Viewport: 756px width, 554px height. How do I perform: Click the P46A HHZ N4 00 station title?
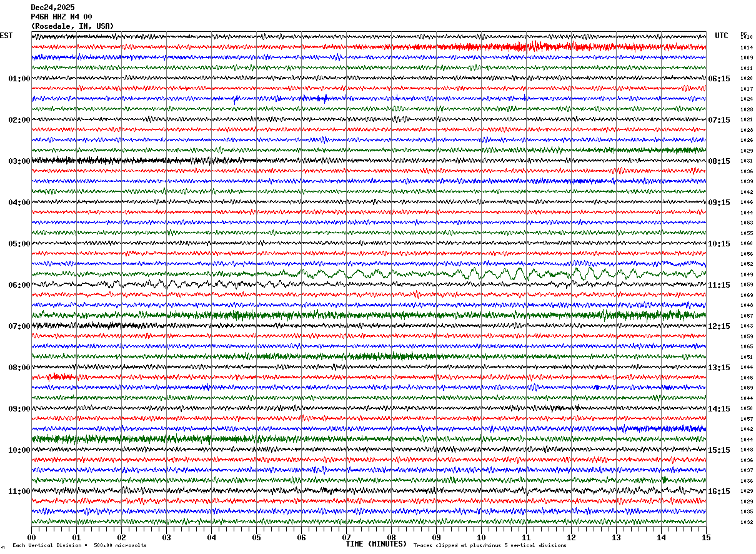click(61, 17)
